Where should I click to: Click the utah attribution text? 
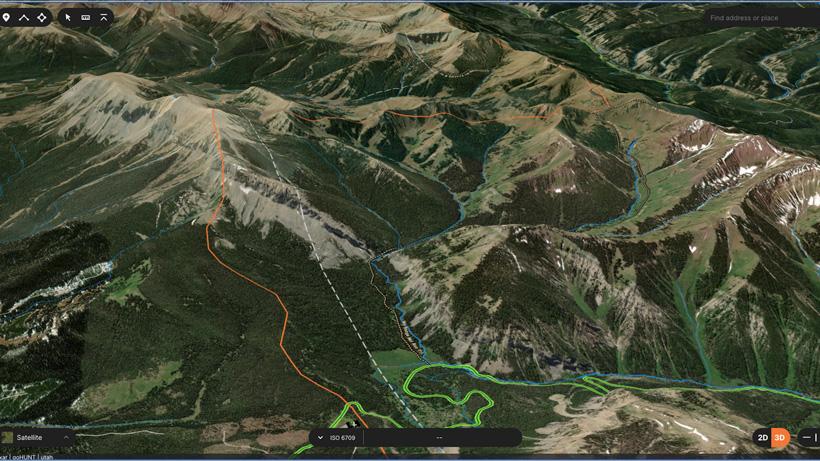tap(47, 457)
